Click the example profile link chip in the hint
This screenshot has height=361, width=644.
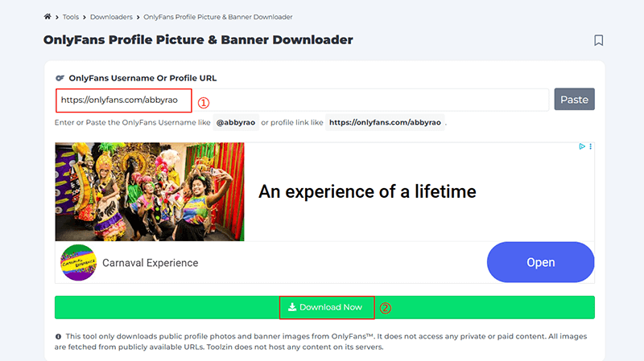tap(386, 123)
